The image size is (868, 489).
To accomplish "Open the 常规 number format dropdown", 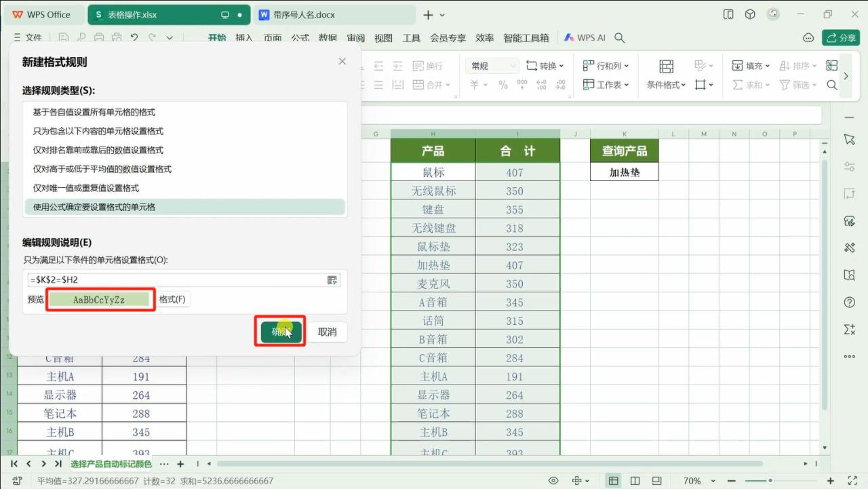I will pos(493,66).
